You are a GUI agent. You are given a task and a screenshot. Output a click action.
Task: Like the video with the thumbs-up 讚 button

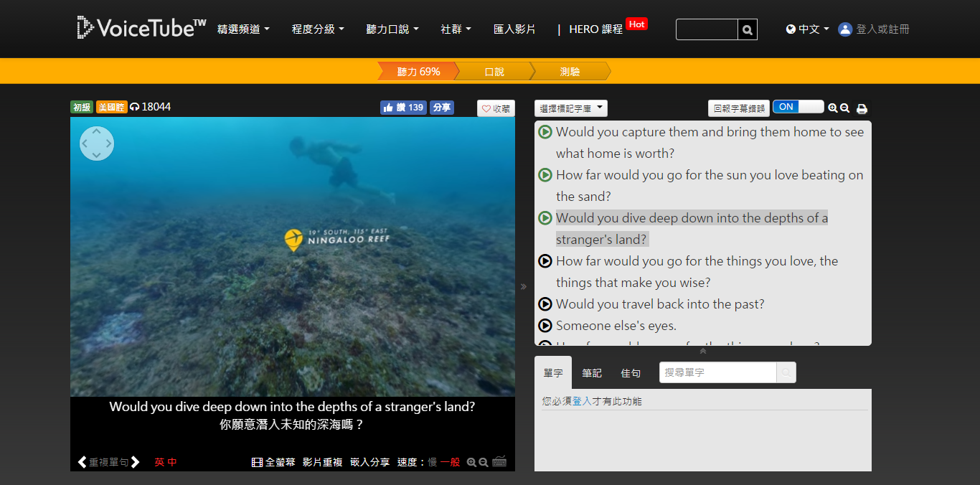point(403,108)
